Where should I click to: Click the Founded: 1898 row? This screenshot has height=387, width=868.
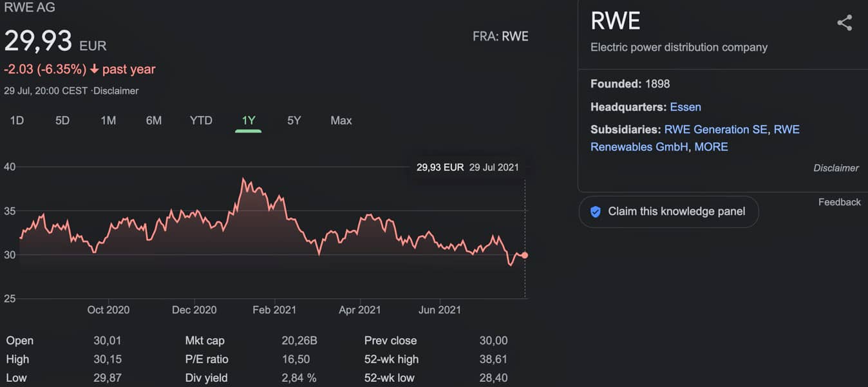coord(630,84)
